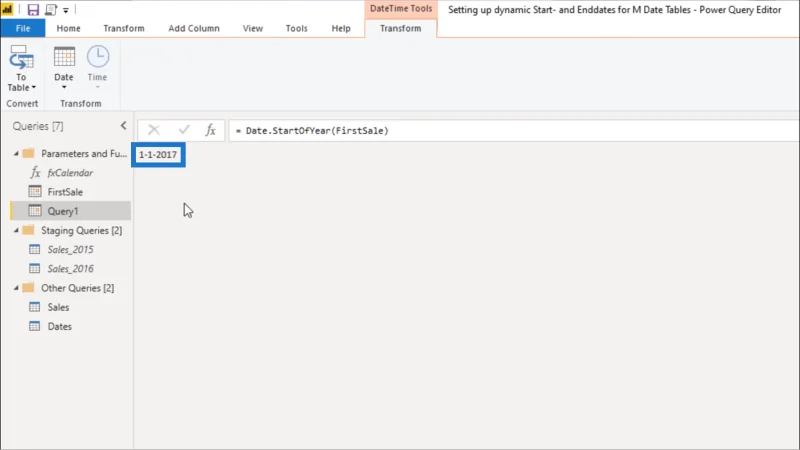This screenshot has width=800, height=450.
Task: Open the Quick Access Toolbar dropdown arrow
Action: click(x=66, y=10)
